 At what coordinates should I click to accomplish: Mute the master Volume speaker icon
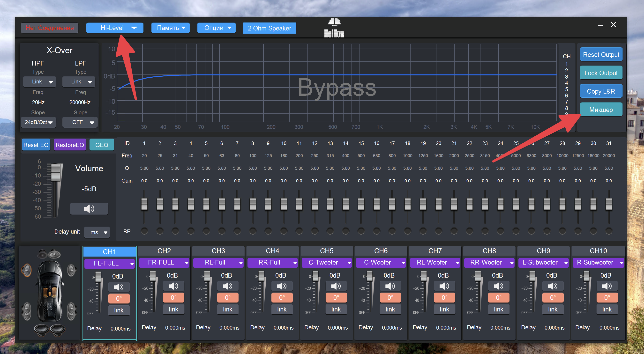point(89,209)
